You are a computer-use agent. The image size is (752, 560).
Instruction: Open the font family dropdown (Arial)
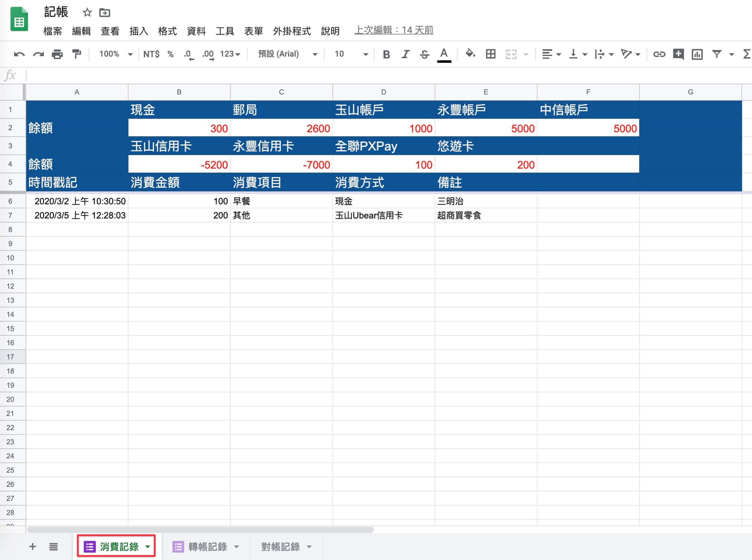tap(288, 54)
